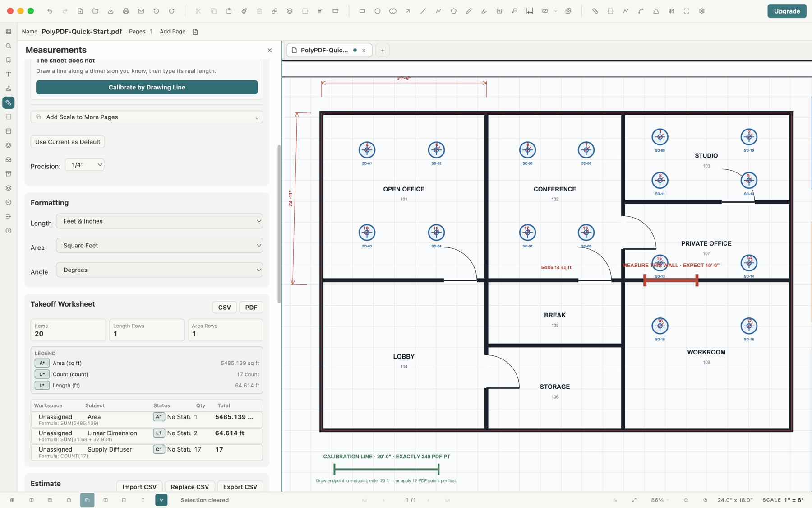Close the Measurements panel
This screenshot has height=508, width=812.
pyautogui.click(x=270, y=50)
